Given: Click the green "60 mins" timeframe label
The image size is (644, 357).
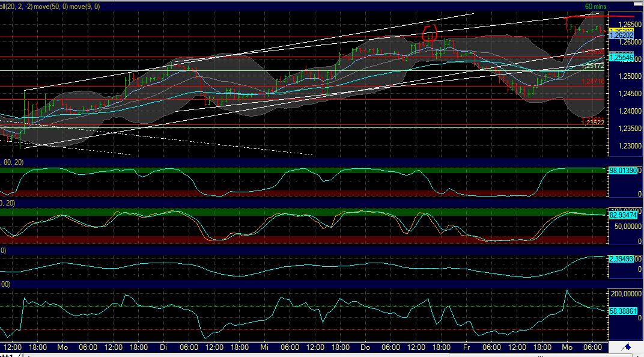Looking at the screenshot, I should point(595,7).
